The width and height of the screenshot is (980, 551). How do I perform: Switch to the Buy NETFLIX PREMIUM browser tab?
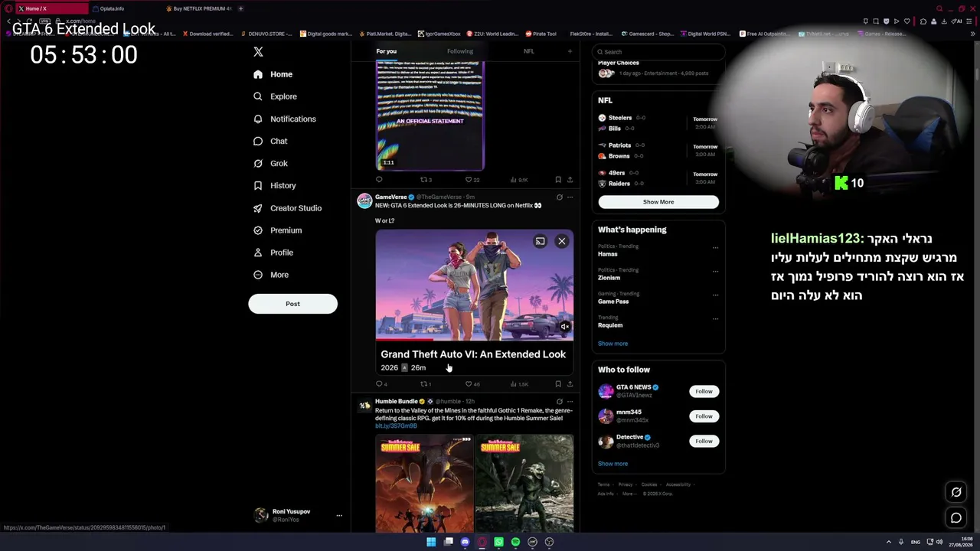click(198, 8)
